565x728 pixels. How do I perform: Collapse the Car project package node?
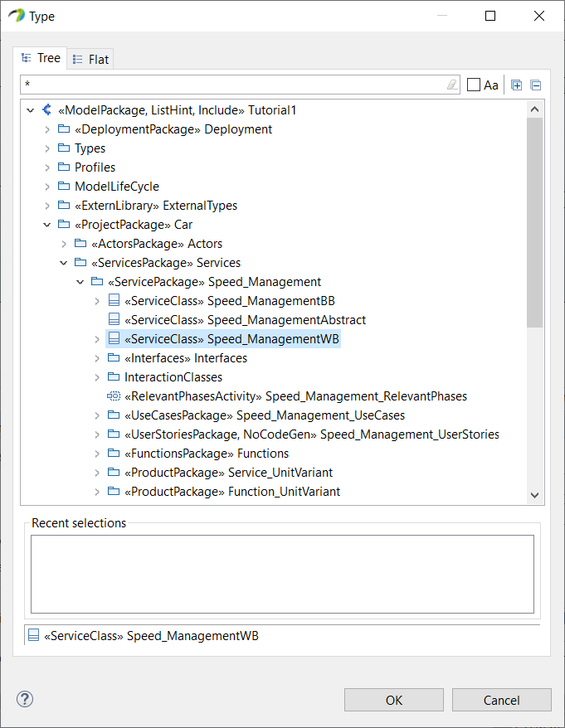47,225
